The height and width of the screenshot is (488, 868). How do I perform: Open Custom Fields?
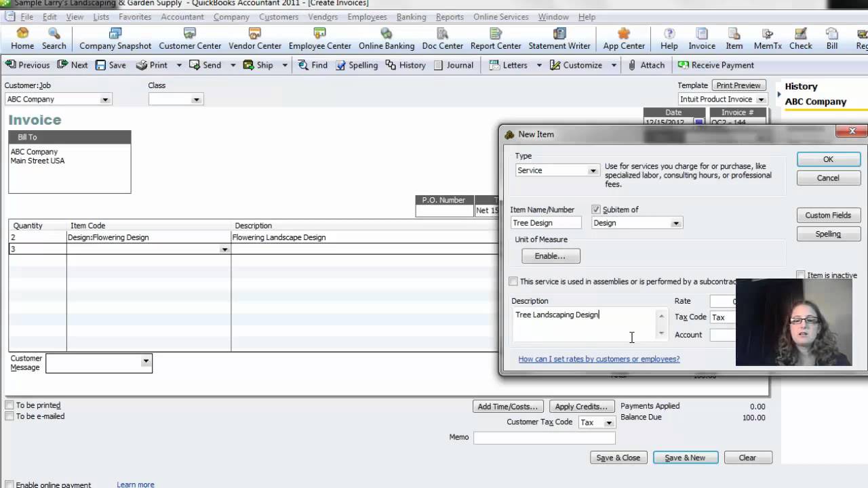click(x=828, y=215)
